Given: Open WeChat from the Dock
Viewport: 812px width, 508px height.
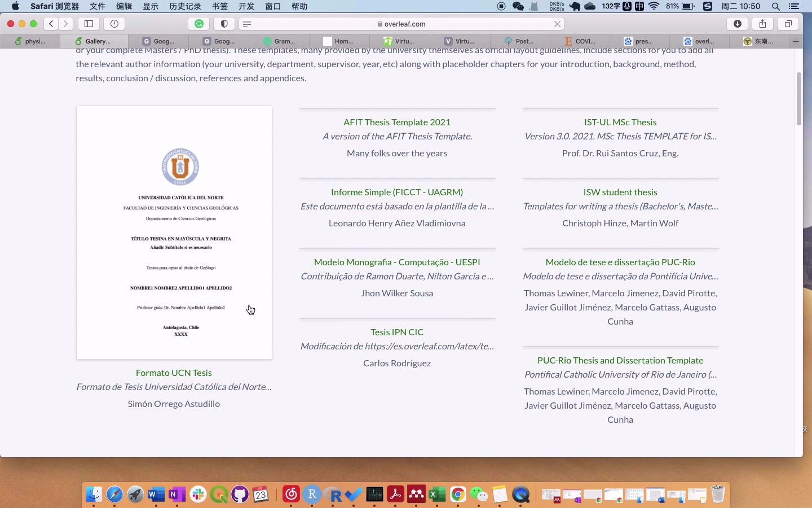Looking at the screenshot, I should (x=479, y=495).
